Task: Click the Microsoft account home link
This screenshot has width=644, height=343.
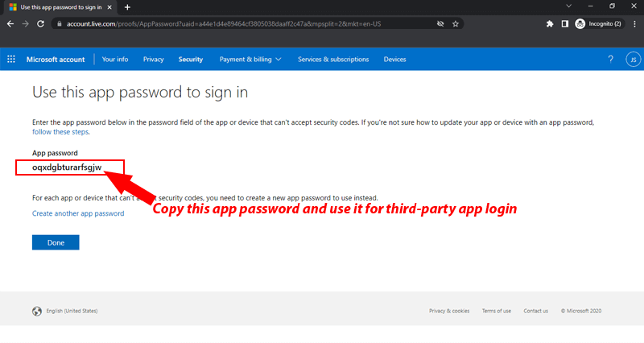Action: pos(56,59)
